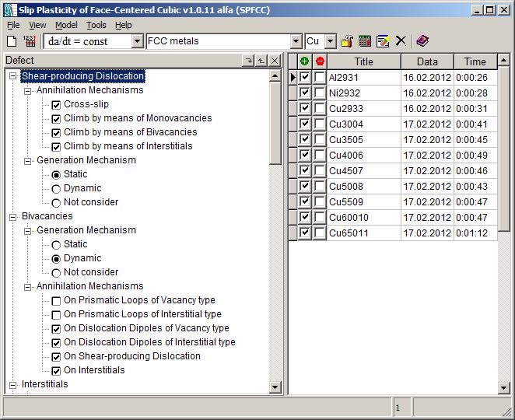Open the View menu
The width and height of the screenshot is (515, 420).
point(37,25)
